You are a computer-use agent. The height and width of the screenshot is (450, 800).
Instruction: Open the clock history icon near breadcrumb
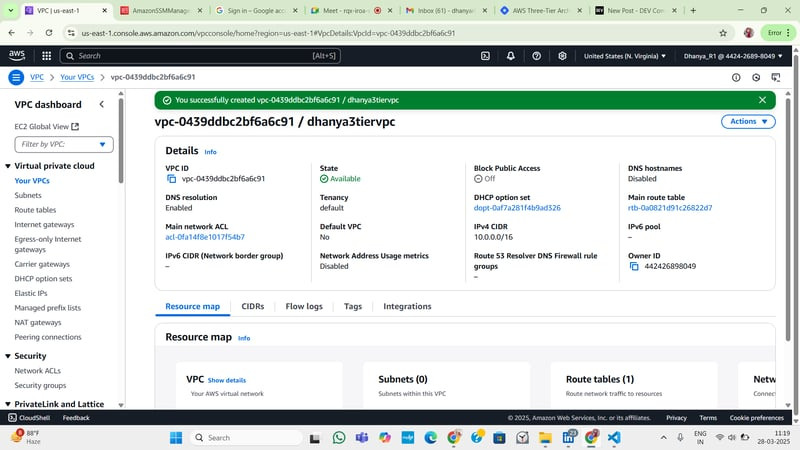point(756,78)
